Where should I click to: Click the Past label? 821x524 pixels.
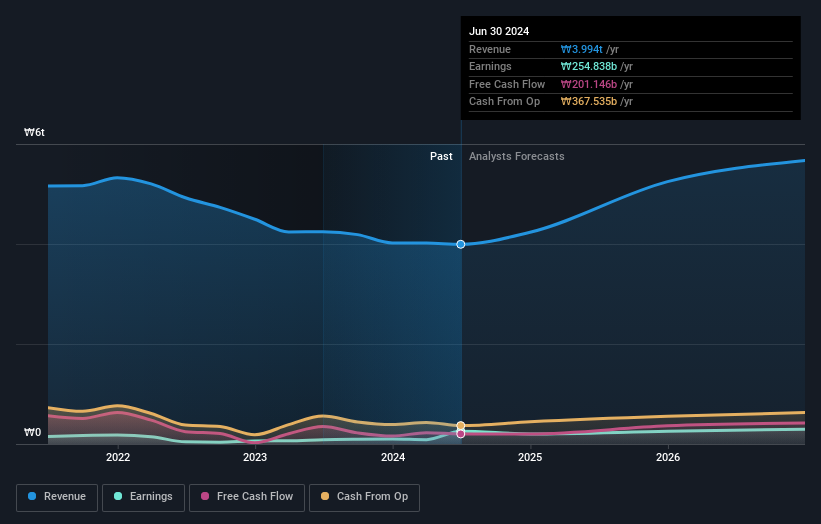[441, 157]
